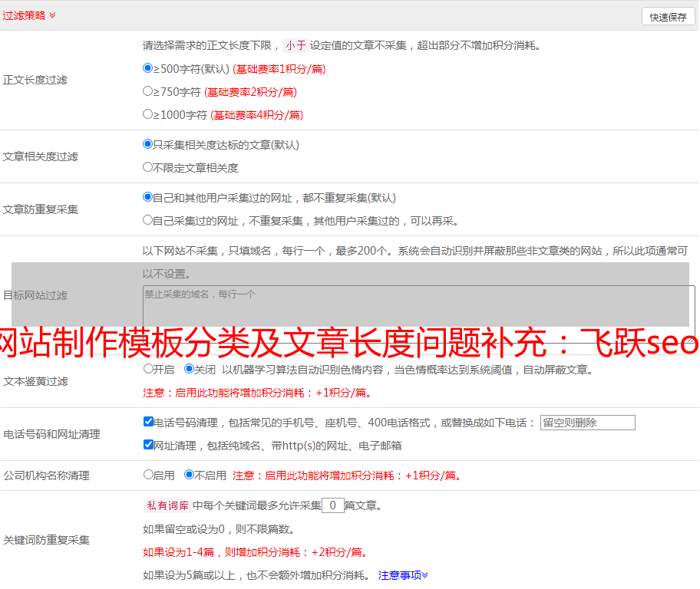Select 自己和其他用户采集过的网址 radio option
Screen dimensions: 700x589
pos(147,197)
